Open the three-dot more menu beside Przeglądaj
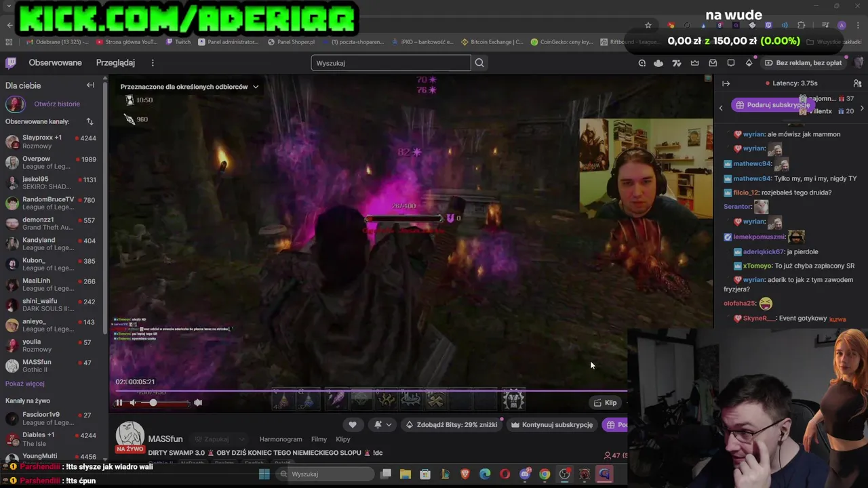 click(x=153, y=63)
